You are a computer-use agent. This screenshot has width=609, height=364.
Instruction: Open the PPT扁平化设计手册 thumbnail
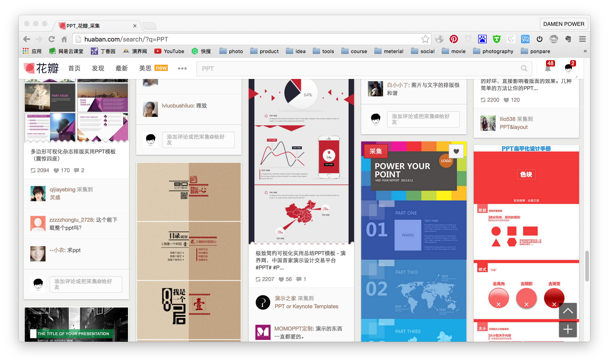pyautogui.click(x=526, y=243)
